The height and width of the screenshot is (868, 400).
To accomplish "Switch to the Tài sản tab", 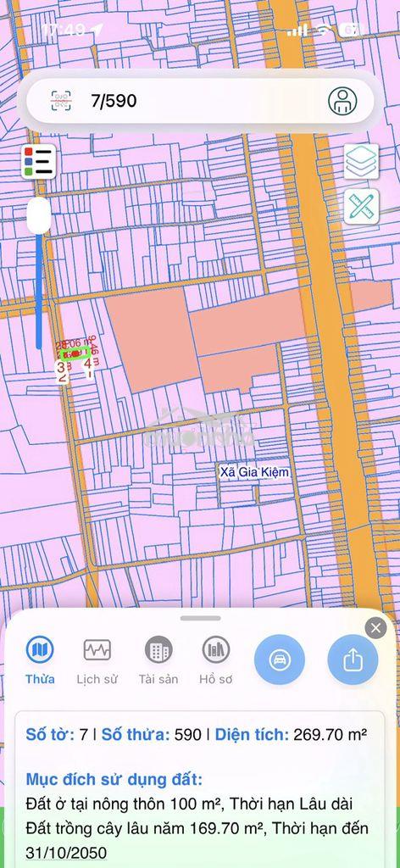I will coord(158,659).
